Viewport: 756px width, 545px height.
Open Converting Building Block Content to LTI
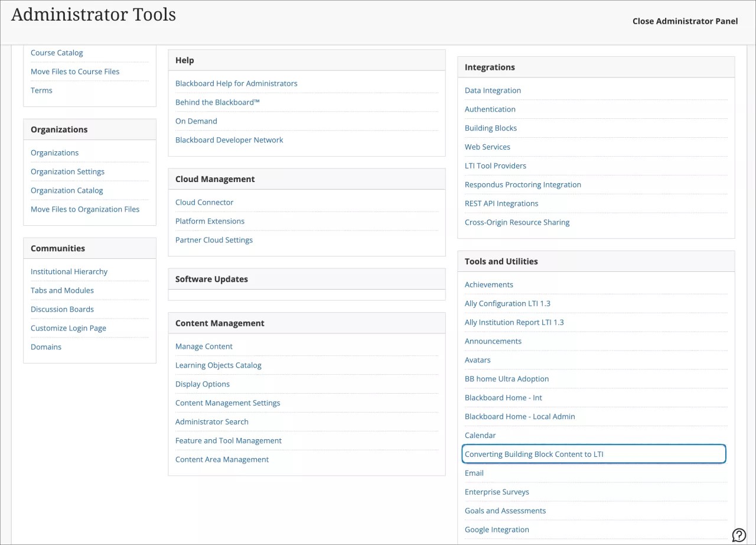pyautogui.click(x=533, y=454)
